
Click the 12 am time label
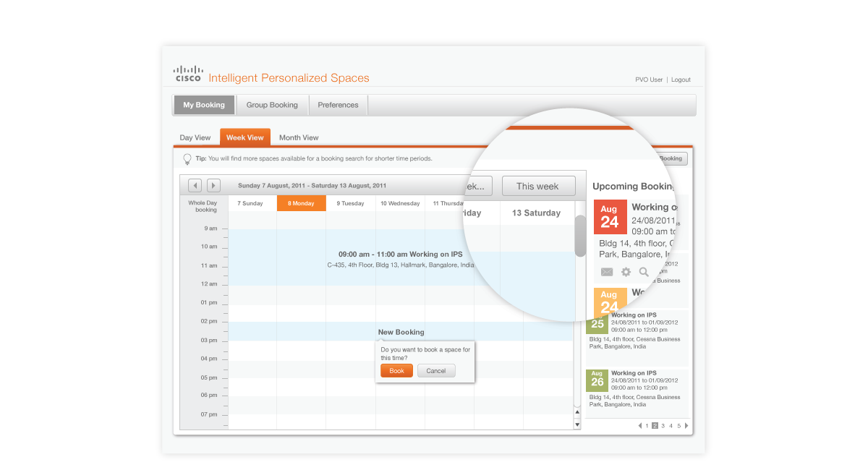pos(209,284)
